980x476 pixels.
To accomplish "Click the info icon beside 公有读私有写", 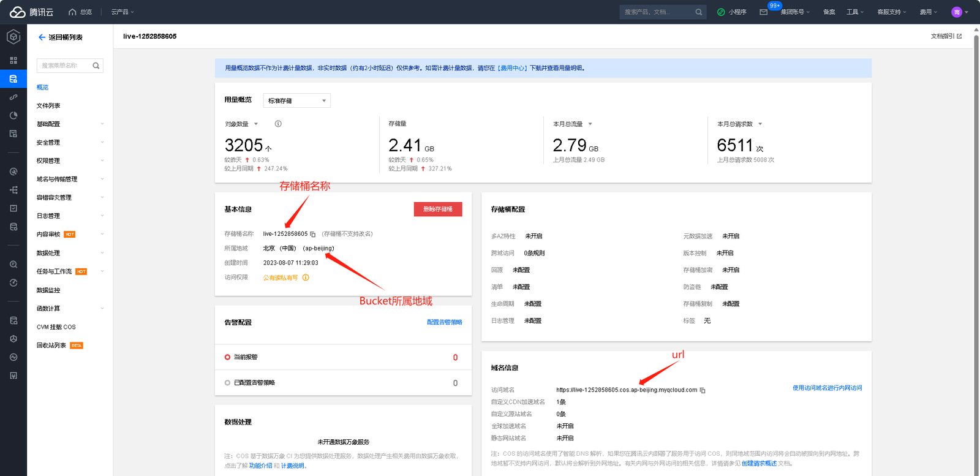I will point(306,278).
